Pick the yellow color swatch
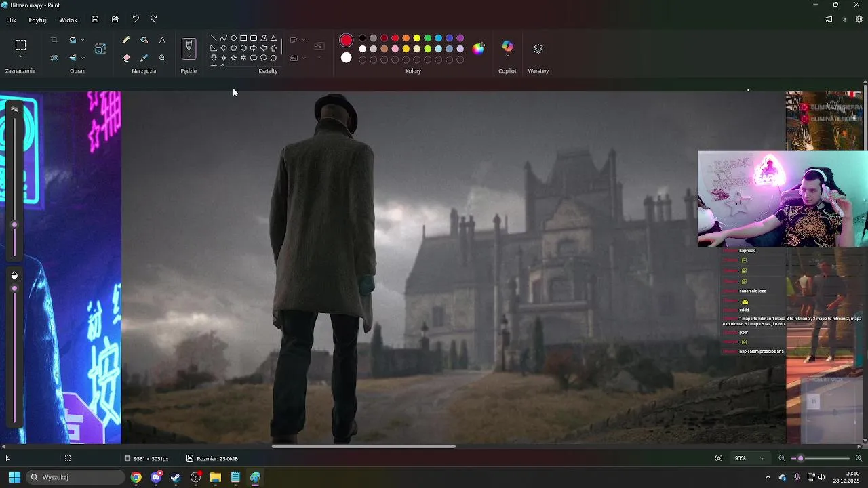Screen dimensions: 868x488 [417, 38]
